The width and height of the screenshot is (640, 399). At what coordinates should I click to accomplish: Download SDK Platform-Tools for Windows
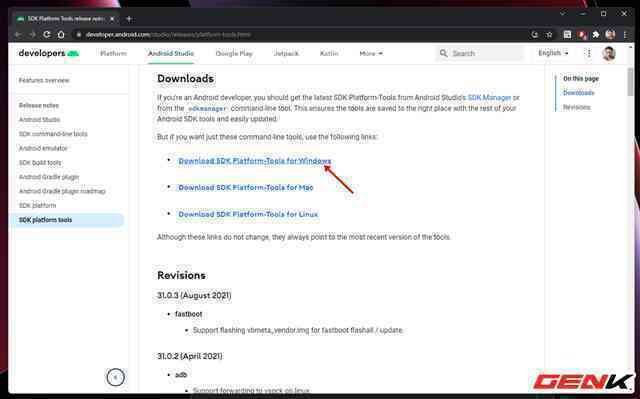(x=255, y=161)
